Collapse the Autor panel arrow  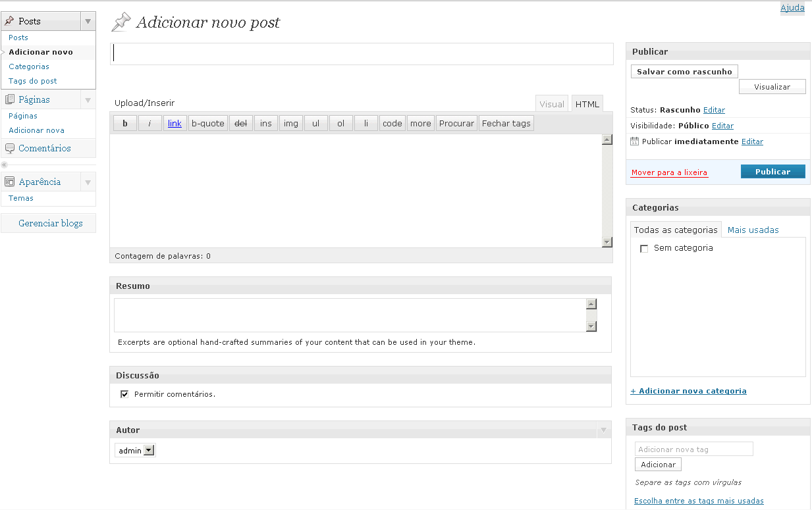603,430
